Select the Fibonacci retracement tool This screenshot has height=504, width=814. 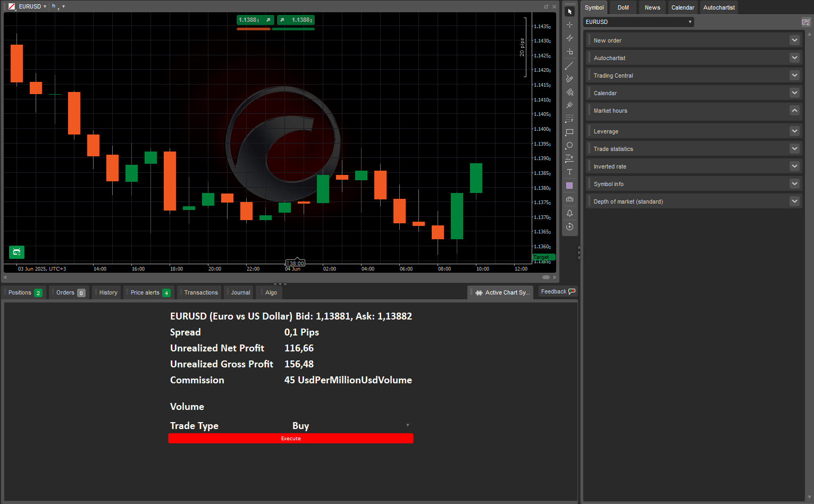click(x=569, y=119)
